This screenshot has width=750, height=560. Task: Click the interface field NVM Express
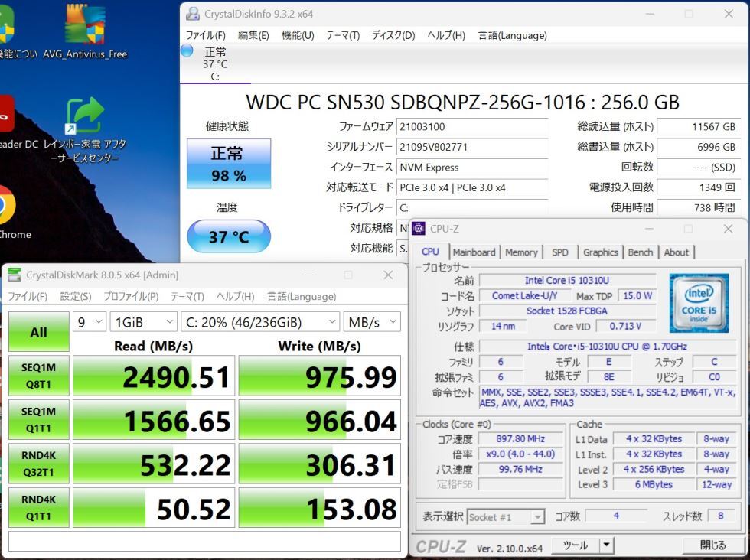(472, 168)
